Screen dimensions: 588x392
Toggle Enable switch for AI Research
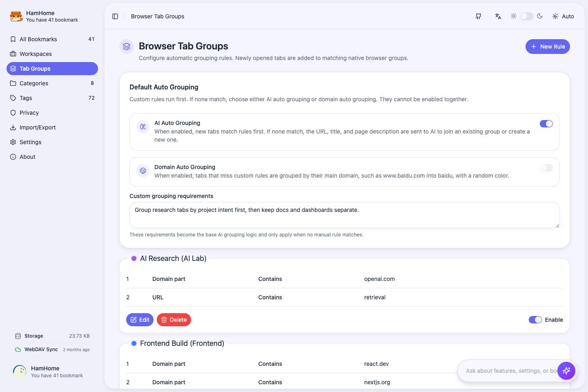coord(535,320)
